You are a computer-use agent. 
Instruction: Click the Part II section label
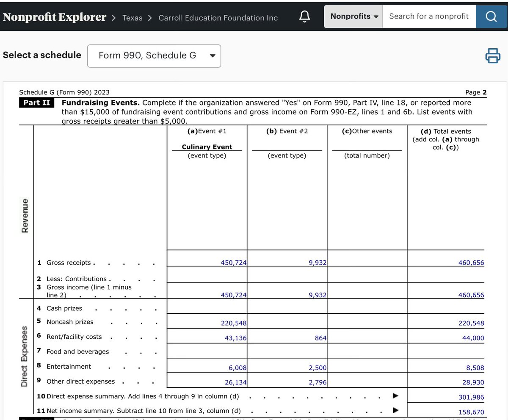pyautogui.click(x=37, y=103)
